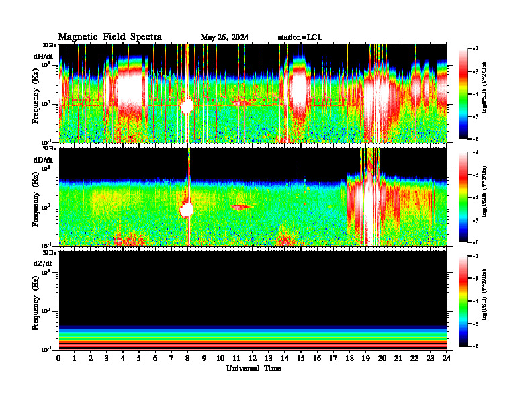Click the "-2" tick on dH/dt color bar
This screenshot has height=411, width=532.
pos(476,49)
